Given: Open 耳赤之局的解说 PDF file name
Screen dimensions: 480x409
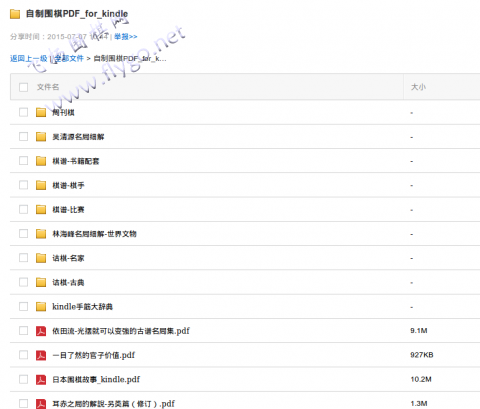Looking at the screenshot, I should tap(113, 404).
